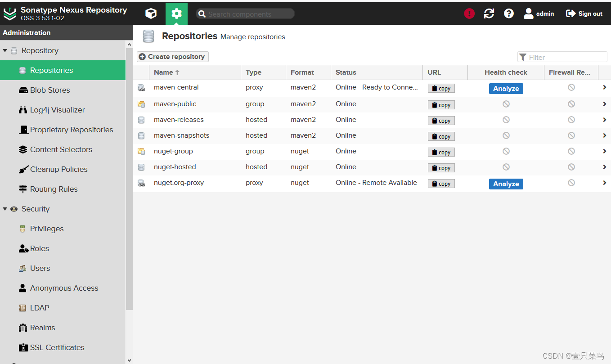Open details chevron for nuget-group row
The width and height of the screenshot is (611, 364).
(x=605, y=151)
